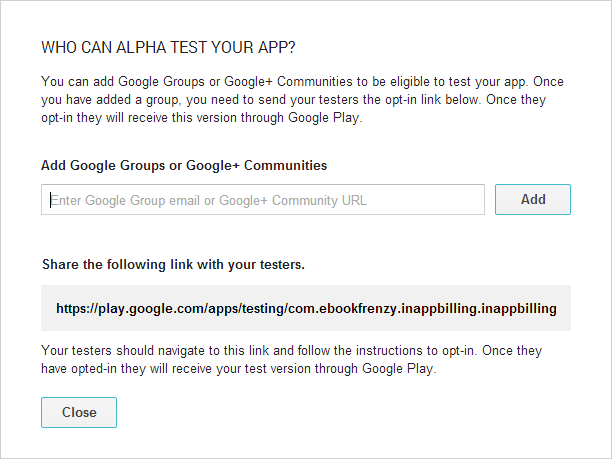Click the line starting "have opted-in they will receive"
The width and height of the screenshot is (612, 459).
(x=240, y=369)
